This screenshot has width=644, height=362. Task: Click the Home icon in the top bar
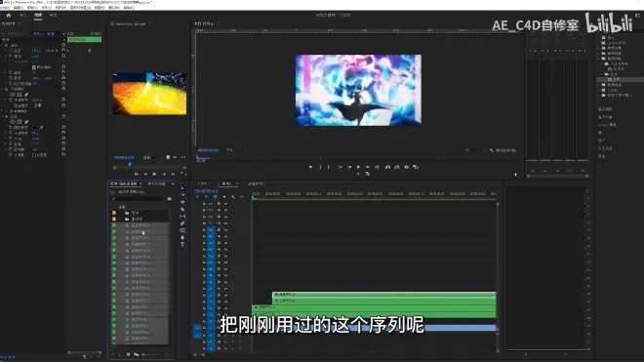(8, 16)
